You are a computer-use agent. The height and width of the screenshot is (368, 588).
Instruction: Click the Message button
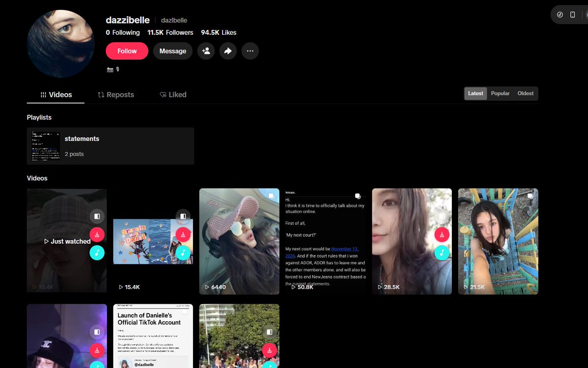coord(172,51)
